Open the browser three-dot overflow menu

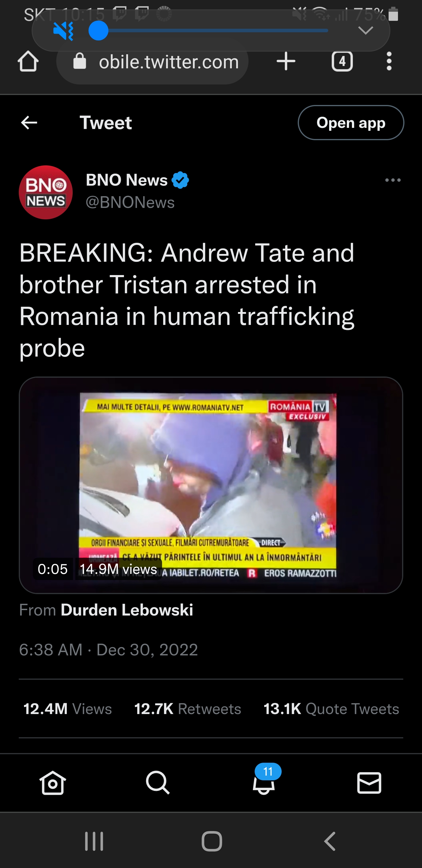tap(389, 61)
